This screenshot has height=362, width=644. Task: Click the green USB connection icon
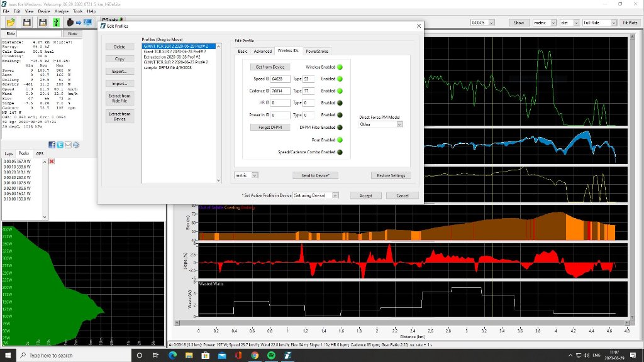[x=56, y=23]
